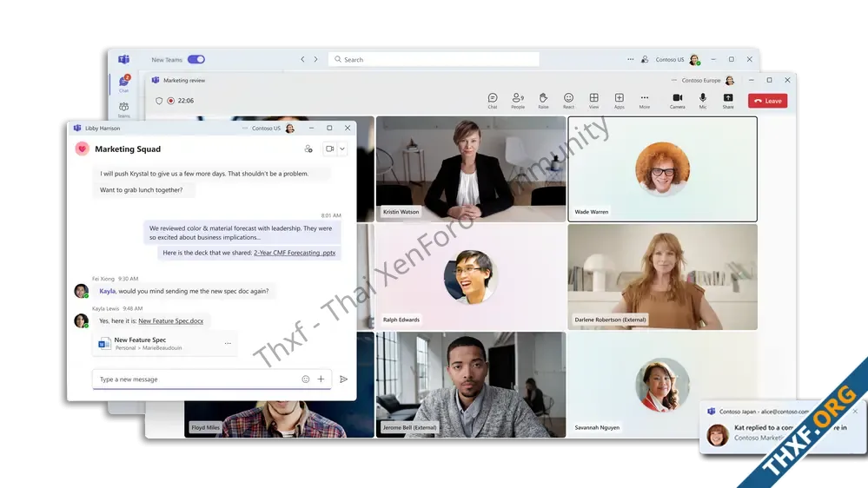Viewport: 868px width, 488px height.
Task: Open 2-Year CMF Forecasting.pptx link
Action: coord(295,253)
